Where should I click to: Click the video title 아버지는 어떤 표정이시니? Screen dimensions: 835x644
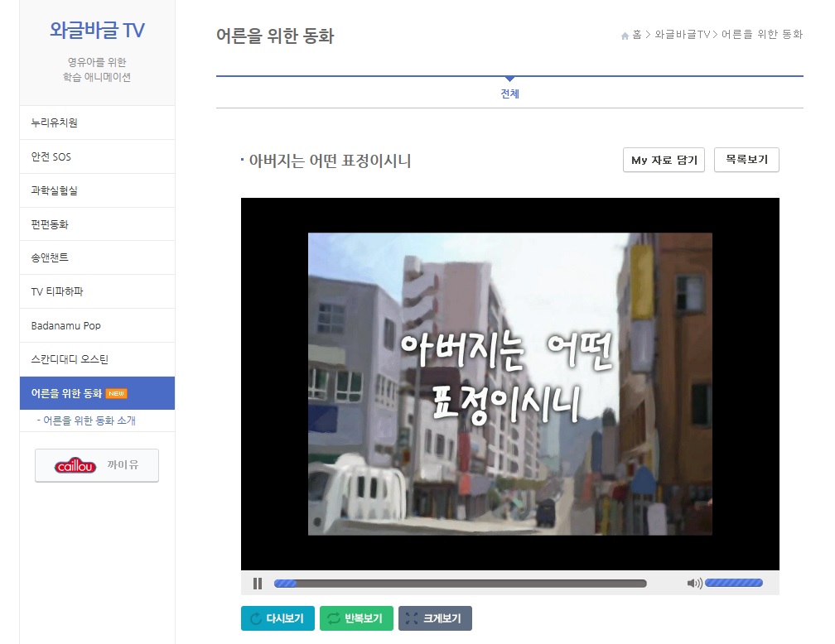pos(330,161)
